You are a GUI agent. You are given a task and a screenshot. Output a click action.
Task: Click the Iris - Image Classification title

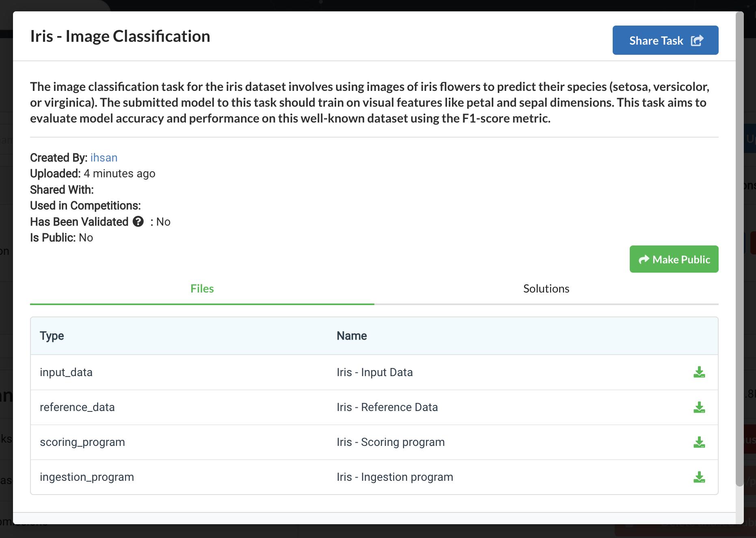[120, 36]
